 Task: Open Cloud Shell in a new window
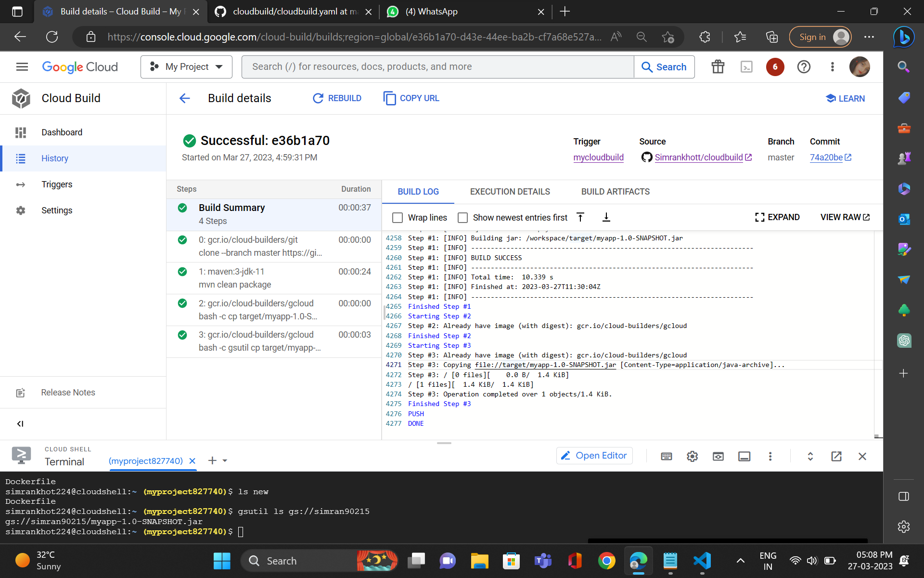coord(836,456)
